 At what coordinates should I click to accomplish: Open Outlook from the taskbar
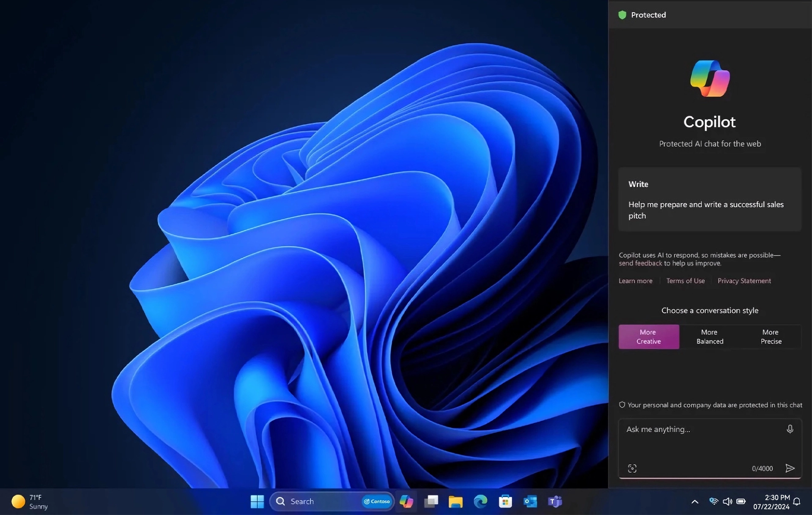click(x=530, y=501)
